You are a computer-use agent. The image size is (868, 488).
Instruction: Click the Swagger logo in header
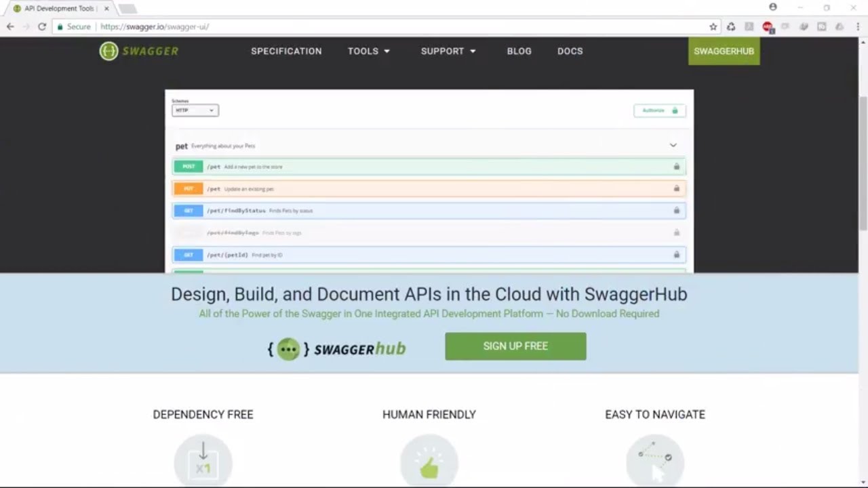coord(139,51)
